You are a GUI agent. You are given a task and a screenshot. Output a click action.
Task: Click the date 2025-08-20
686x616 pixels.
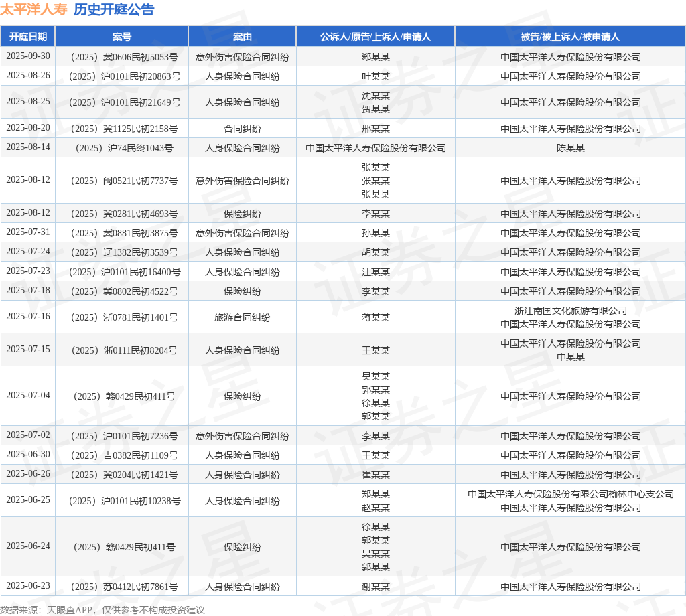[28, 128]
